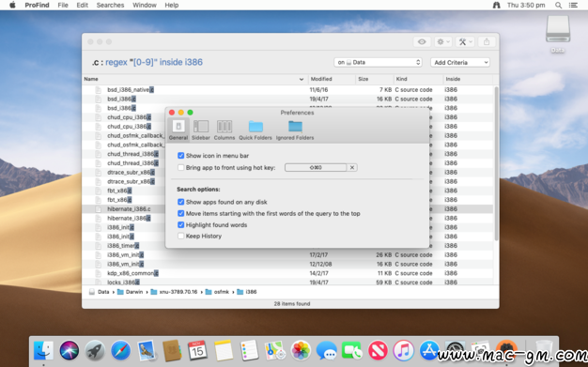Screen dimensions: 588x367
Task: Select the bsd_i386_native.c file row
Action: click(x=287, y=90)
